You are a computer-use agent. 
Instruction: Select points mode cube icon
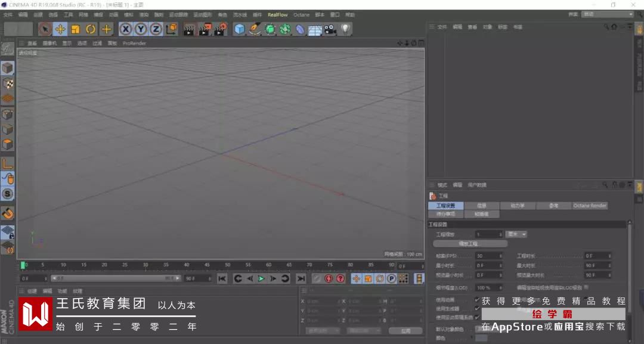coord(7,114)
